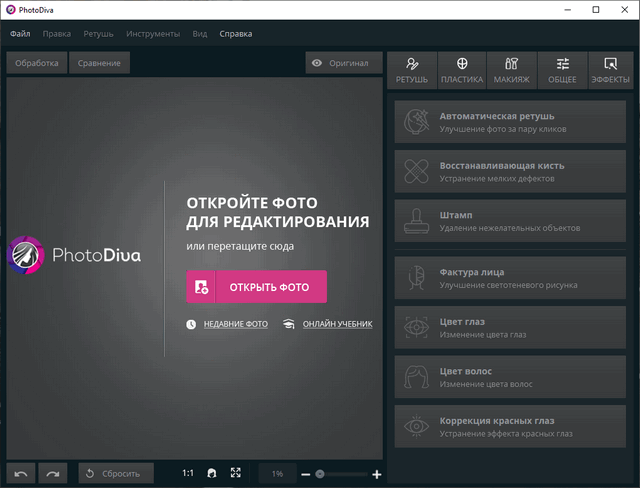Click the face view icon in bottom bar
Image resolution: width=640 pixels, height=488 pixels.
coord(212,473)
